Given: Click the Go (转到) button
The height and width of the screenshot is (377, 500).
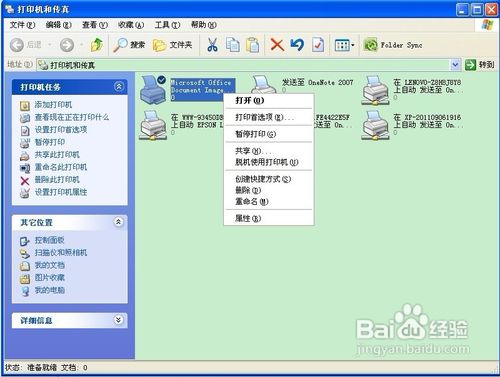Looking at the screenshot, I should pyautogui.click(x=479, y=65).
